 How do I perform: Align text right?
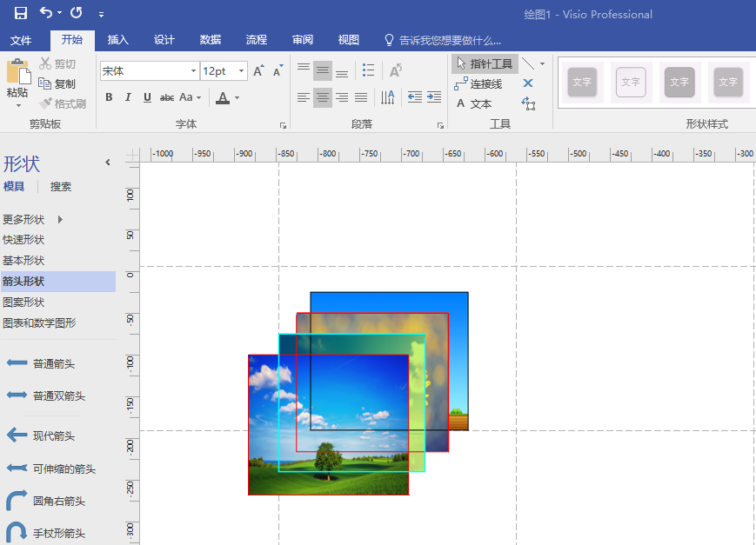(x=342, y=98)
